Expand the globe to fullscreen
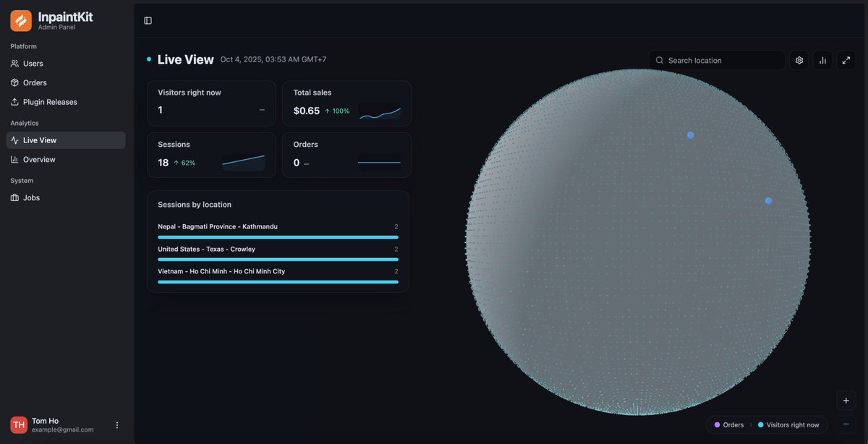 point(846,60)
